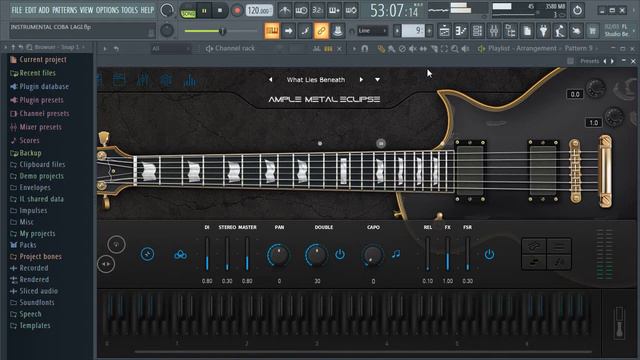Adjust the MASTER level slider

[x=247, y=254]
